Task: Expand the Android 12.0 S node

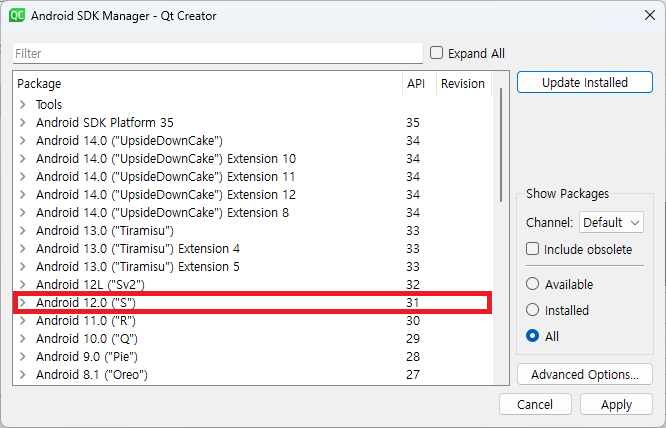Action: [23, 302]
